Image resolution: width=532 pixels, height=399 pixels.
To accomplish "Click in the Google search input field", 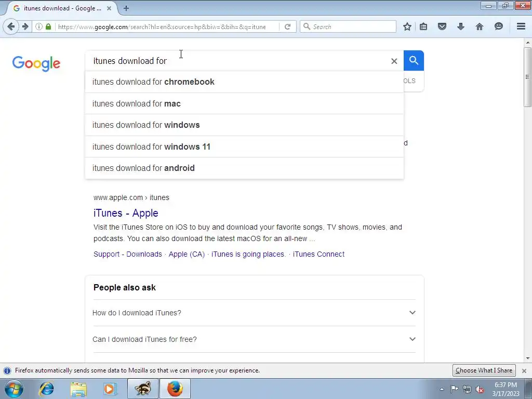I will pyautogui.click(x=237, y=61).
